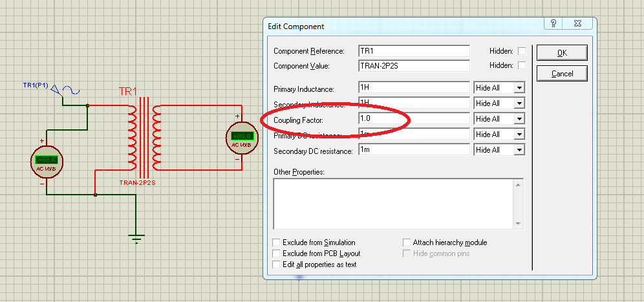Enable Exclude from PCB Layout
The height and width of the screenshot is (302, 644).
pos(276,253)
